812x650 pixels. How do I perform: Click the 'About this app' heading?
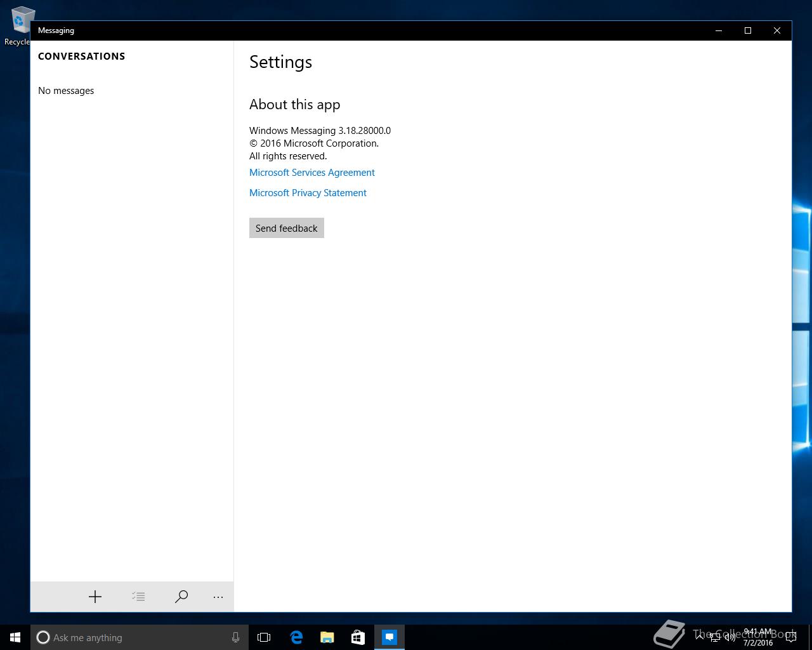(294, 105)
